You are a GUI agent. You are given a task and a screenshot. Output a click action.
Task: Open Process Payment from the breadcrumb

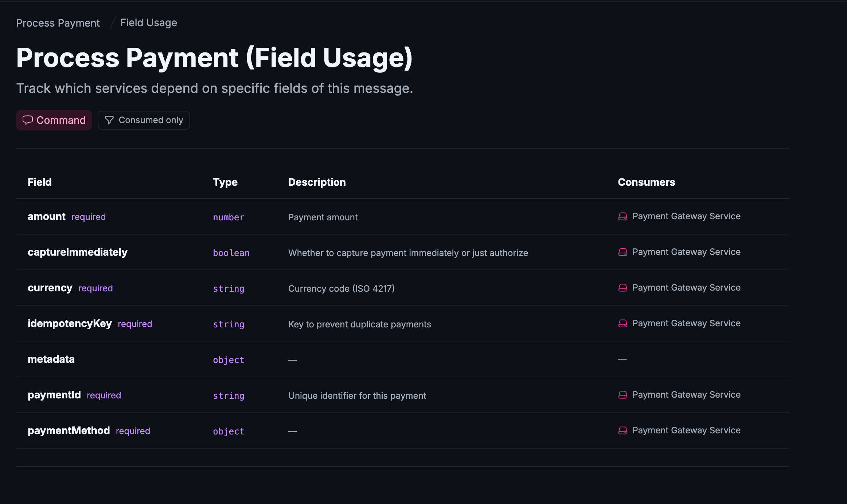tap(58, 23)
